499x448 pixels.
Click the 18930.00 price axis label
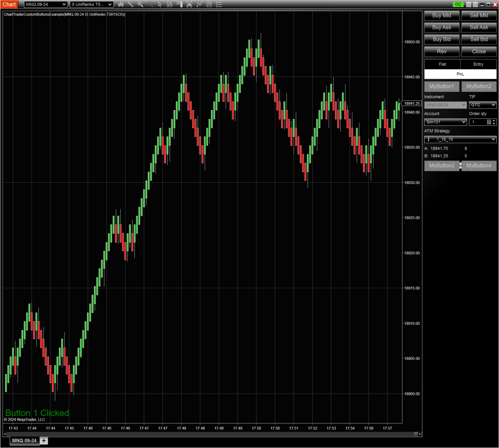coord(412,183)
